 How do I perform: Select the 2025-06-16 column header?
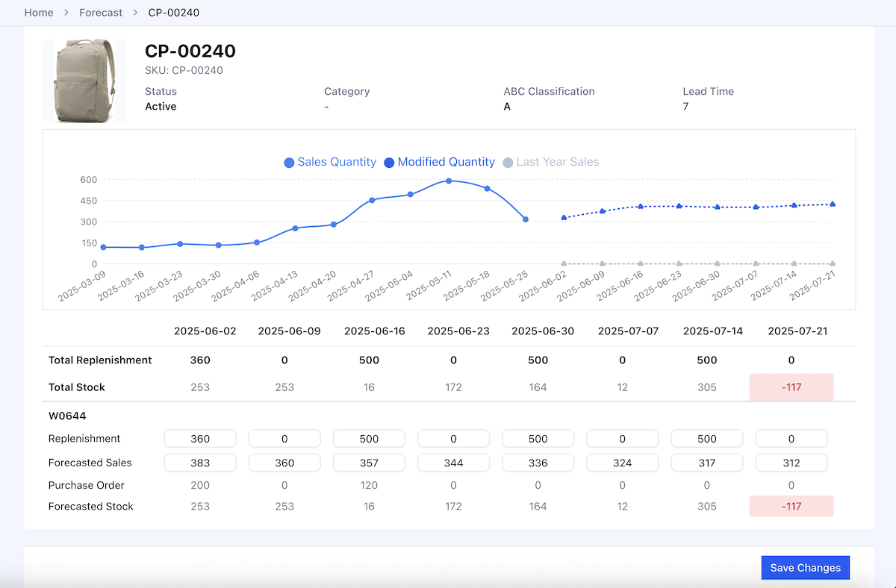374,330
